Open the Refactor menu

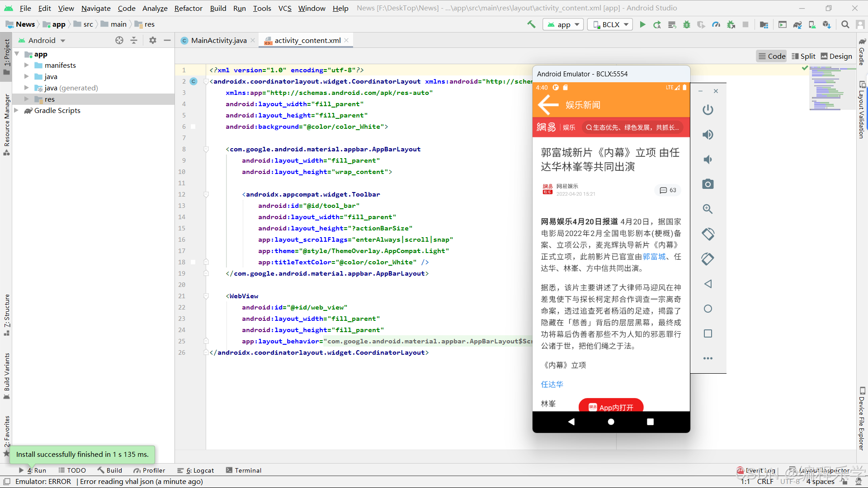click(188, 8)
